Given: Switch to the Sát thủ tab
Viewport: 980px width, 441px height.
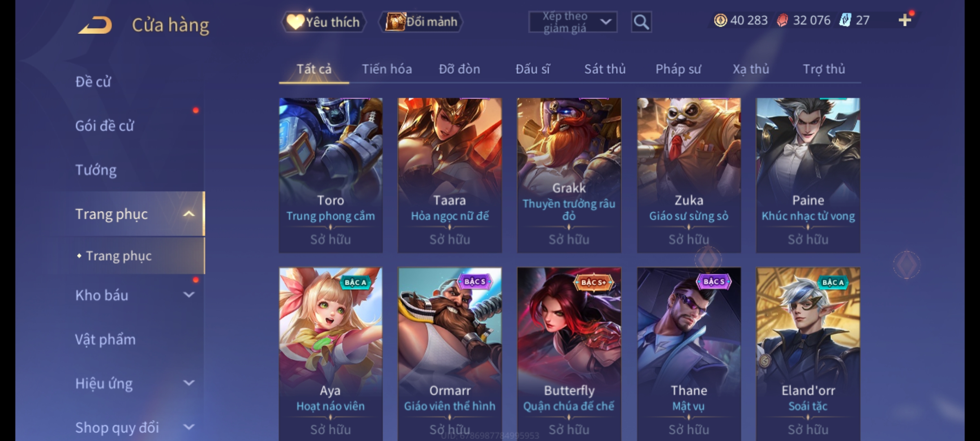Looking at the screenshot, I should (605, 69).
